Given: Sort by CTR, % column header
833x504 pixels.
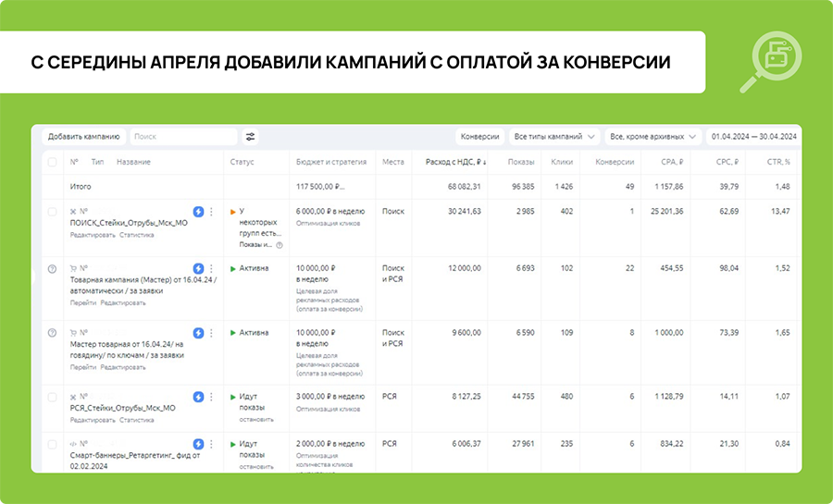Looking at the screenshot, I should coord(778,162).
